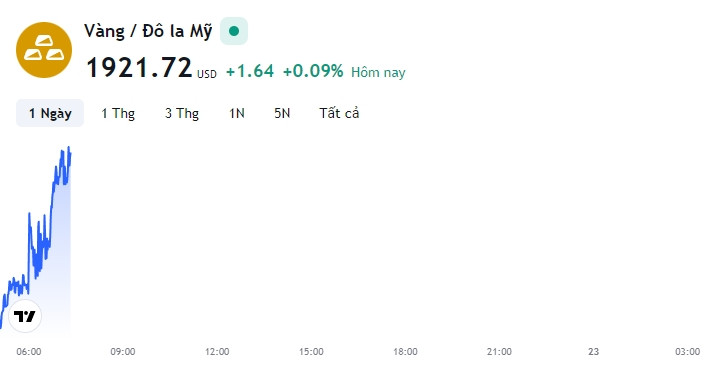The width and height of the screenshot is (724, 365).
Task: Select the 03:00 time axis label
Action: [x=688, y=352]
